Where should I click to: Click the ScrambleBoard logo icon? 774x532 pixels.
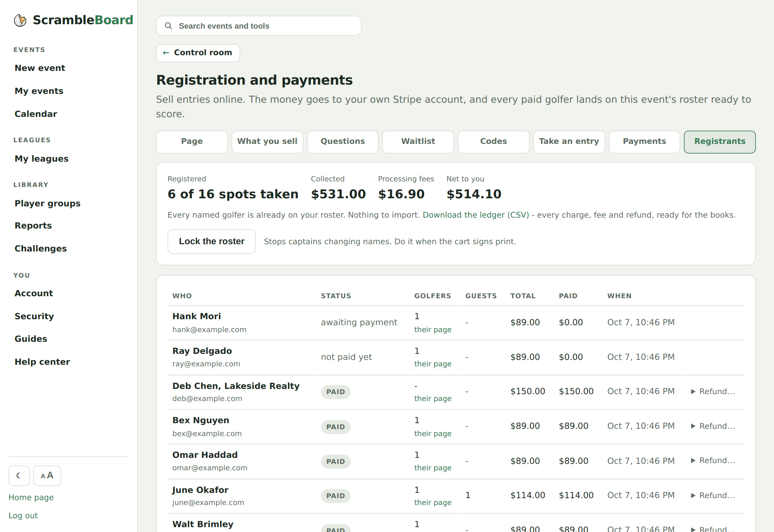tap(20, 20)
